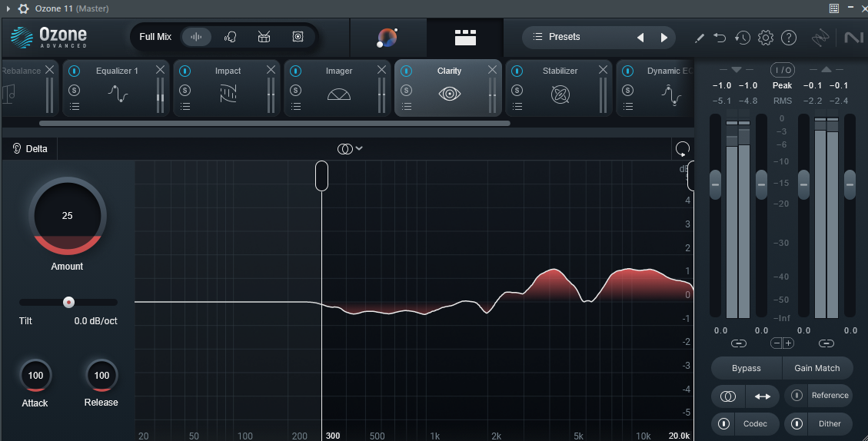
Task: Click the Native Instruments logo
Action: [x=855, y=38]
